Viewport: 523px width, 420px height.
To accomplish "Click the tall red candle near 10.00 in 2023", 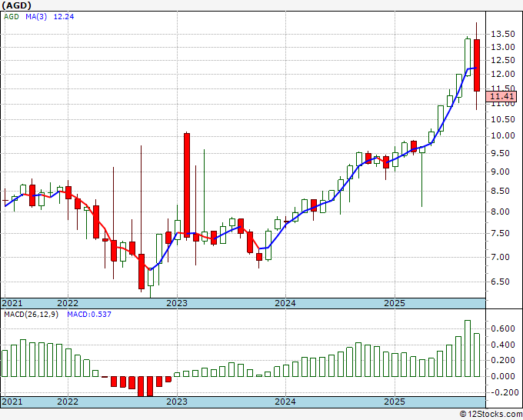I will pos(187,185).
